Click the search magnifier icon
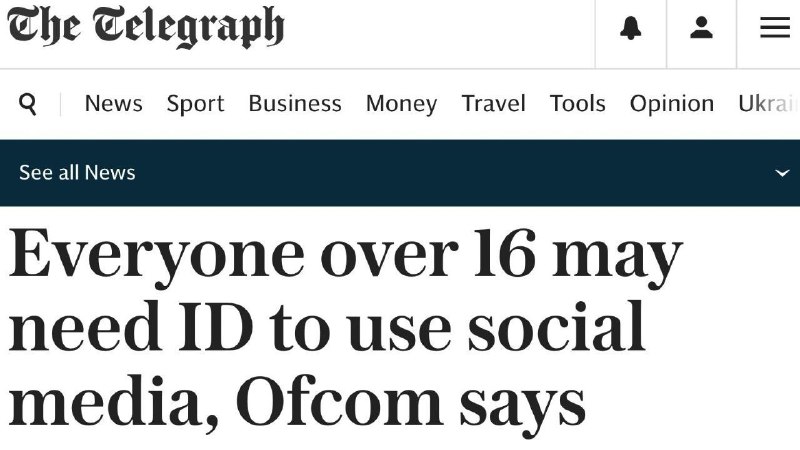Viewport: 800px width, 450px height. point(28,104)
